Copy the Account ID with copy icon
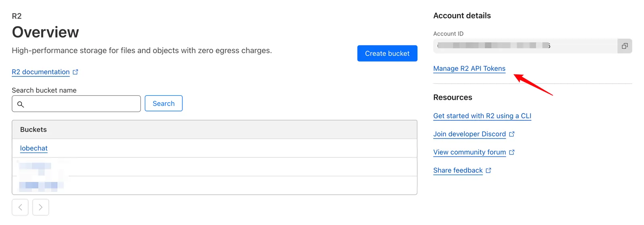The width and height of the screenshot is (644, 225). click(x=624, y=46)
